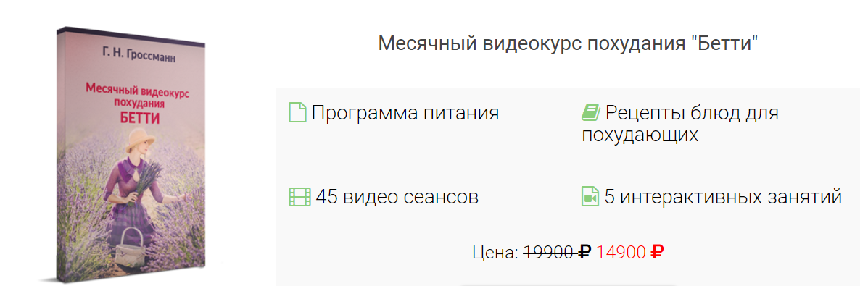Open the Месячный видеокурс похудания "Бетти" heading
The height and width of the screenshot is (286, 868).
point(568,43)
